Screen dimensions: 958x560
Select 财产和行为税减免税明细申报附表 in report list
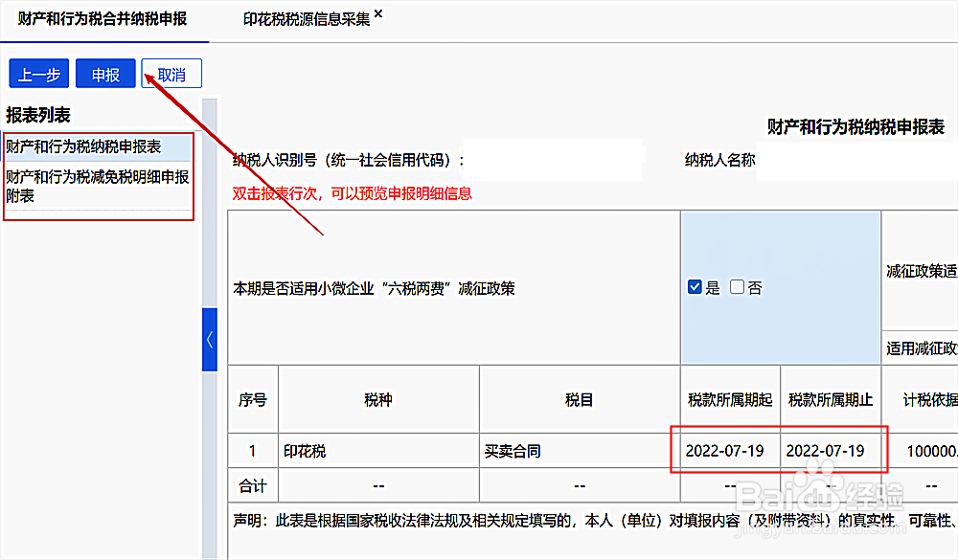coord(99,187)
